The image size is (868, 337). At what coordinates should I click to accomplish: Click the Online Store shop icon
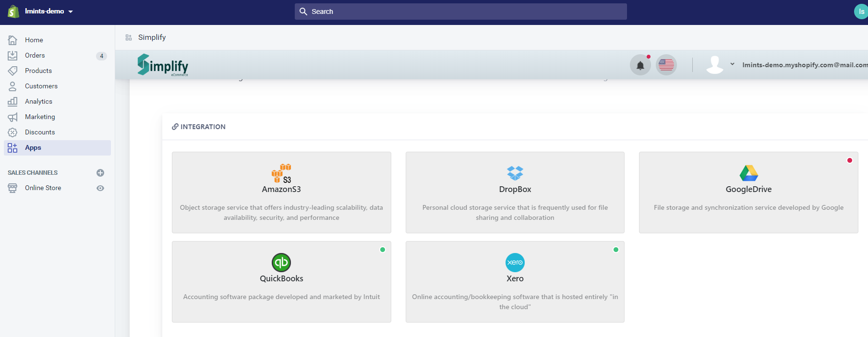(x=12, y=188)
